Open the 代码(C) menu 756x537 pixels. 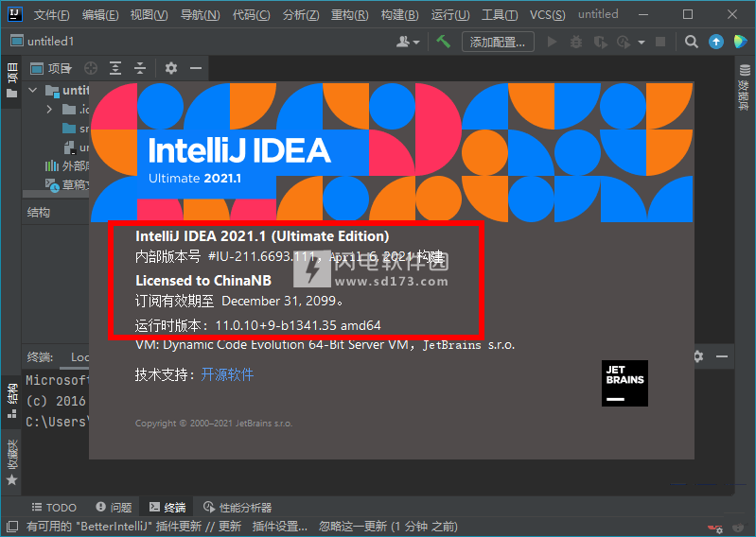(251, 15)
